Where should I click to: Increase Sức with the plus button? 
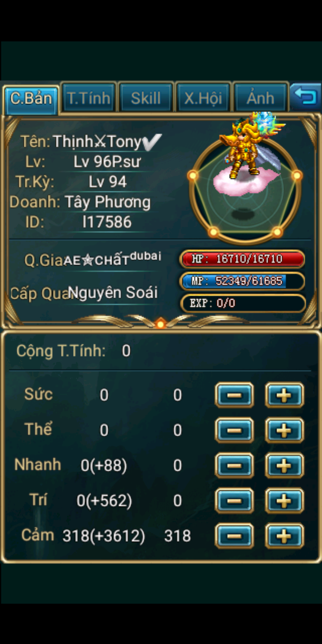pyautogui.click(x=284, y=395)
